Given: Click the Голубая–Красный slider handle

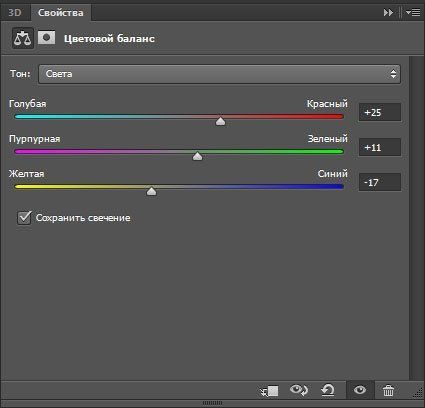Looking at the screenshot, I should [220, 121].
